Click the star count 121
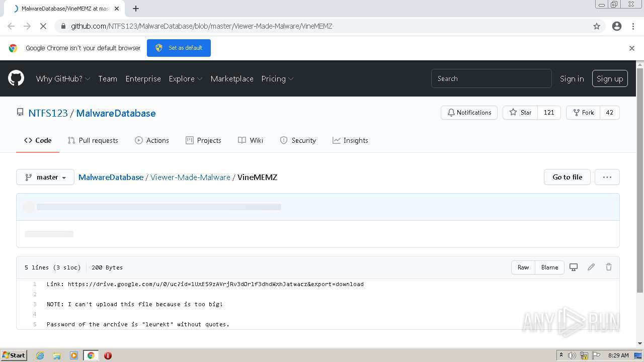 pos(549,113)
